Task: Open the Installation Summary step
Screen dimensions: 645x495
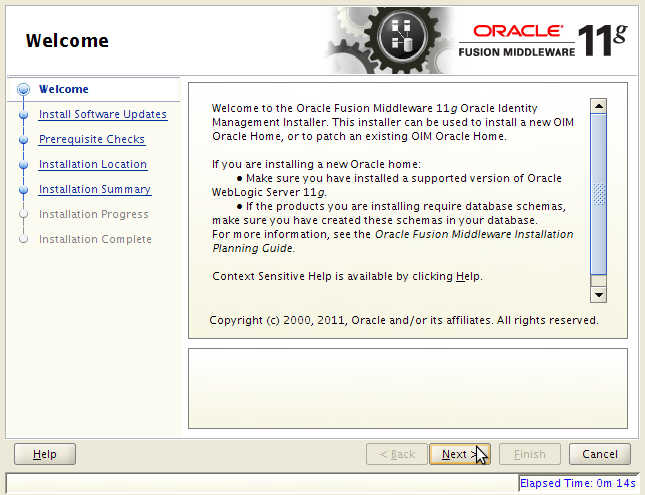Action: pyautogui.click(x=94, y=189)
